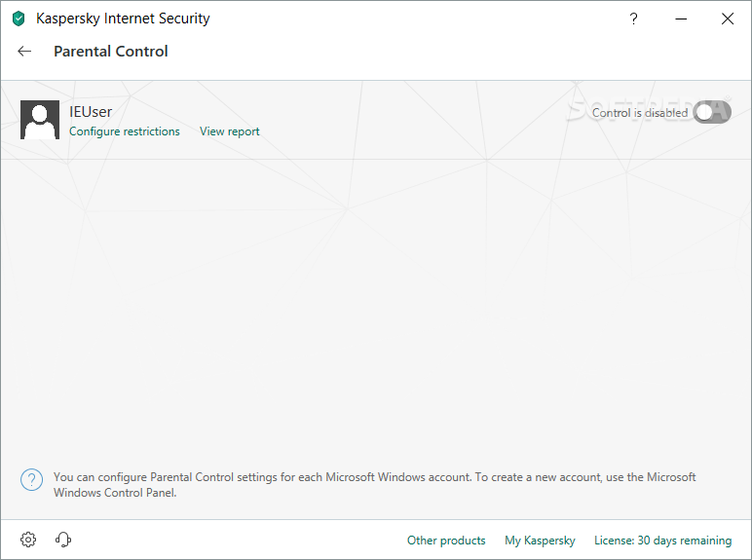
Task: Close the Kaspersky Internet Security window
Action: [x=728, y=19]
